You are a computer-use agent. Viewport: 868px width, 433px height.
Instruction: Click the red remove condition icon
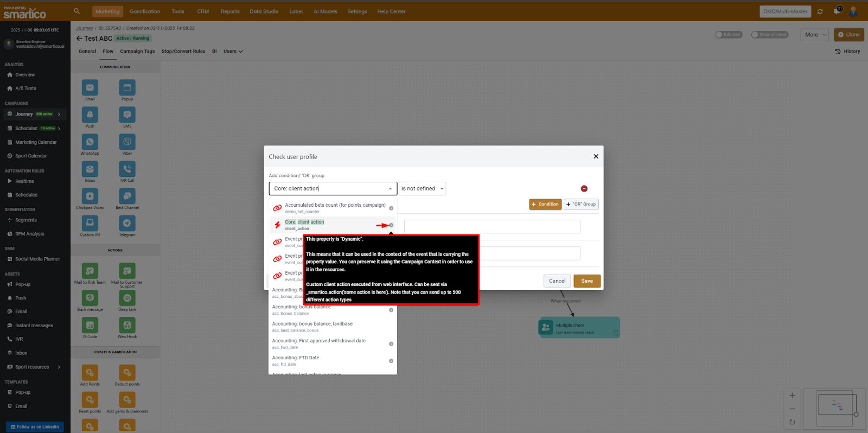click(584, 189)
